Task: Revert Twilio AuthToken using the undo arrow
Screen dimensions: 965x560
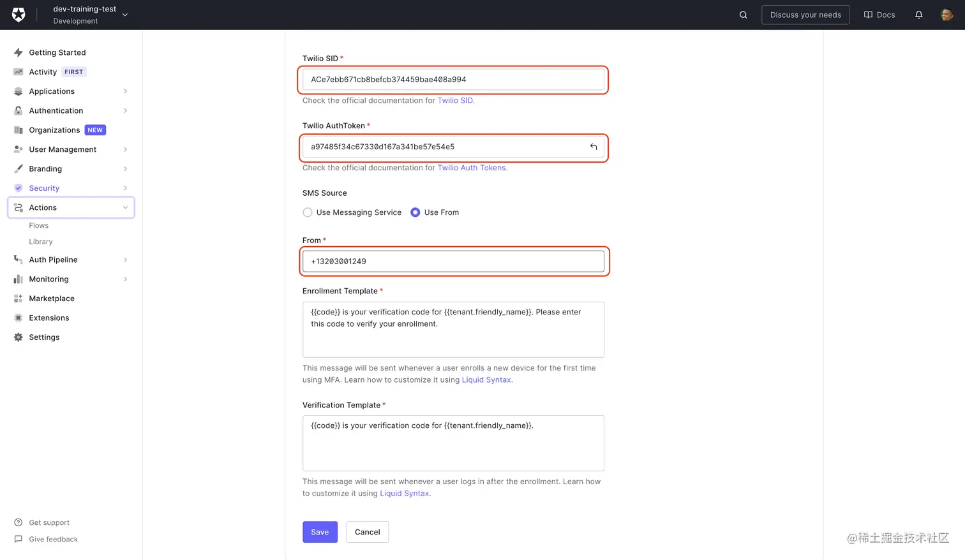Action: (594, 146)
